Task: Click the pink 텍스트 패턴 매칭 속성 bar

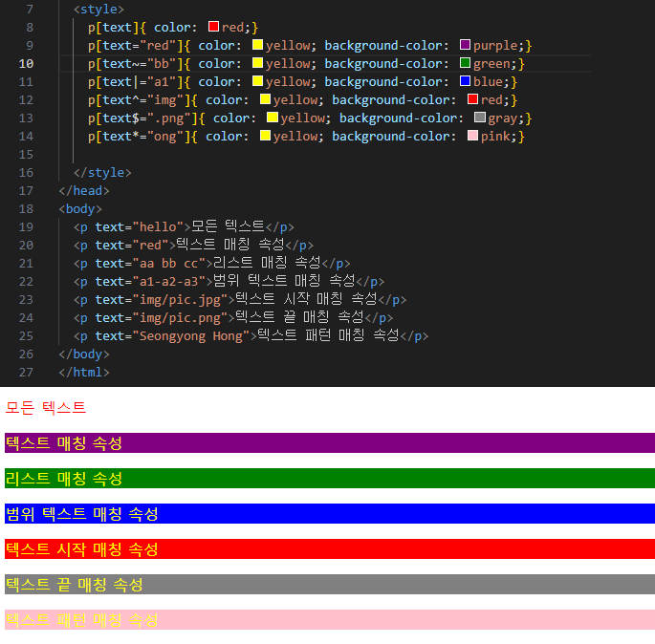Action: click(330, 620)
